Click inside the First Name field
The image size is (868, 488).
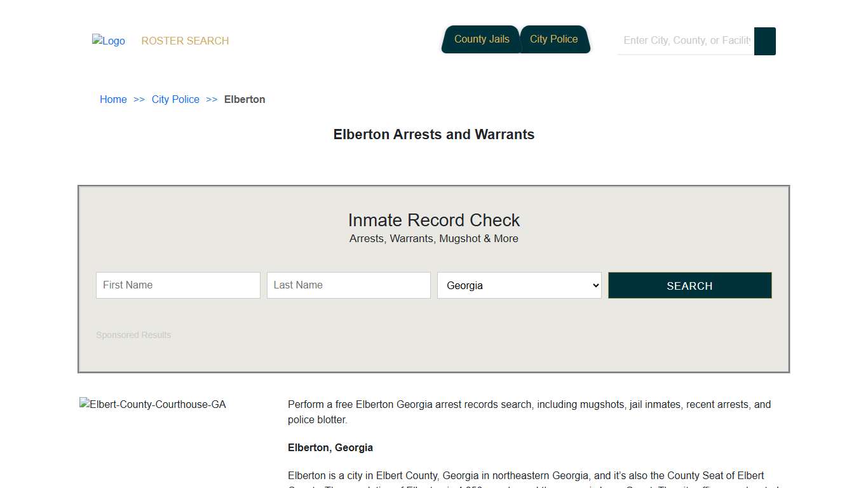[178, 285]
